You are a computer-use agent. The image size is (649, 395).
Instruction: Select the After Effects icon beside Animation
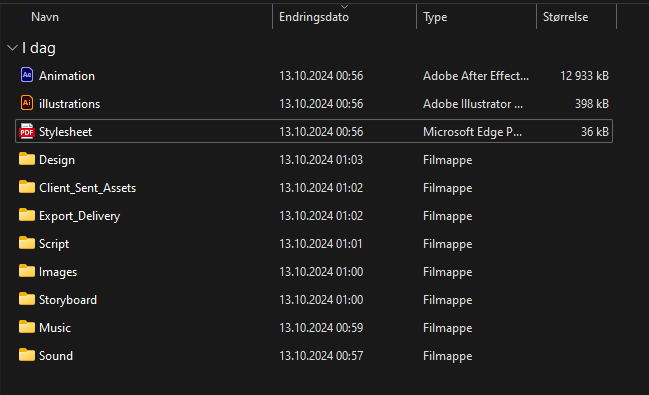point(27,75)
